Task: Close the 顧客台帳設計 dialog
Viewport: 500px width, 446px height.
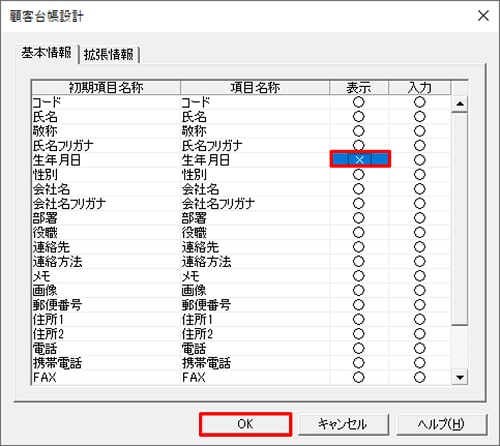Action: (x=483, y=16)
